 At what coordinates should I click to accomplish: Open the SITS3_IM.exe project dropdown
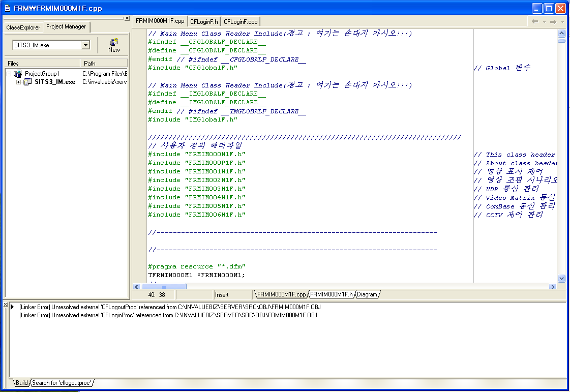pos(85,45)
